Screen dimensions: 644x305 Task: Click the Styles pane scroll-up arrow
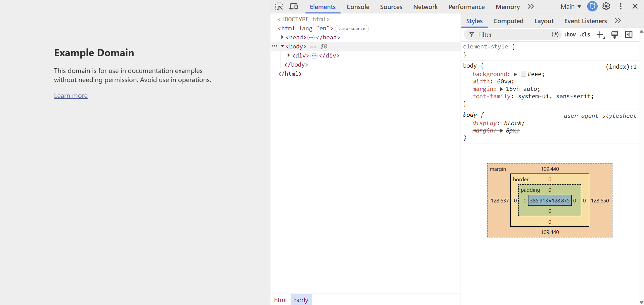[x=641, y=31]
